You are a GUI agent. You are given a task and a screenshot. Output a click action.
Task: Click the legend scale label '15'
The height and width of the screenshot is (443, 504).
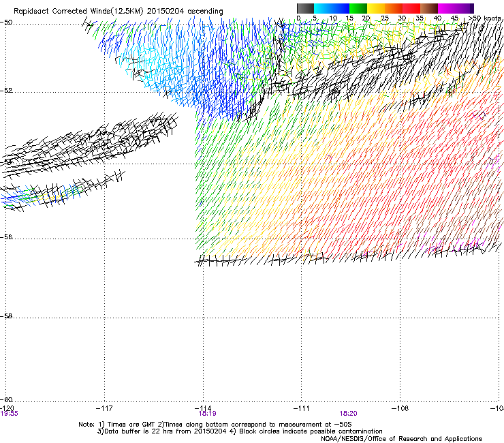(349, 18)
